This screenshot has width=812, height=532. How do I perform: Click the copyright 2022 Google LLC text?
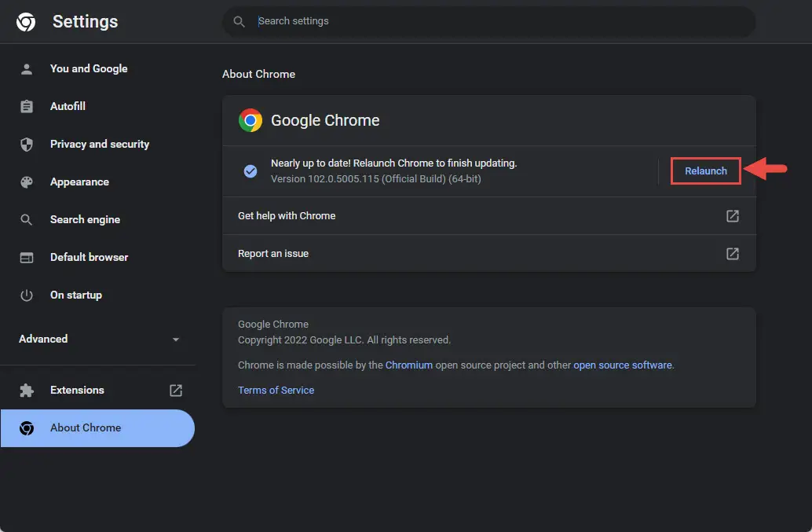[x=345, y=340]
